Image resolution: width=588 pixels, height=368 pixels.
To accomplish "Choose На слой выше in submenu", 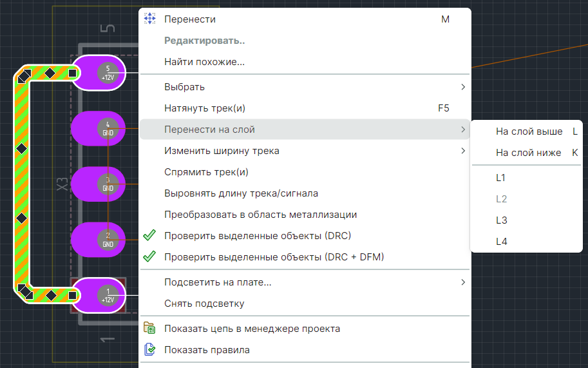I will 526,131.
